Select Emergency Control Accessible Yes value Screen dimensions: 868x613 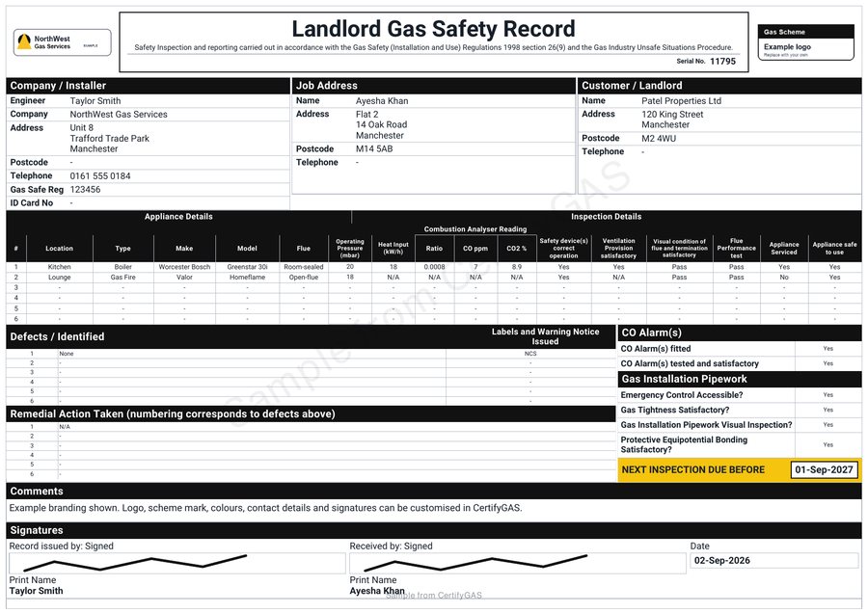point(828,395)
